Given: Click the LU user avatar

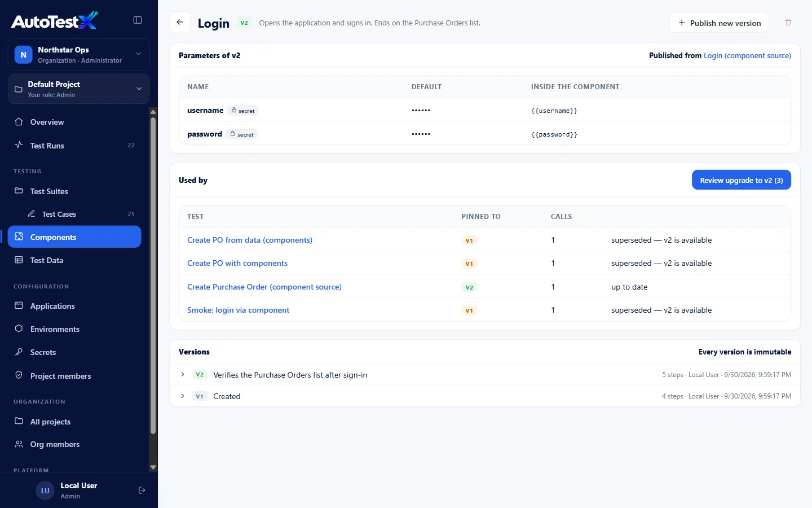Looking at the screenshot, I should [x=45, y=491].
